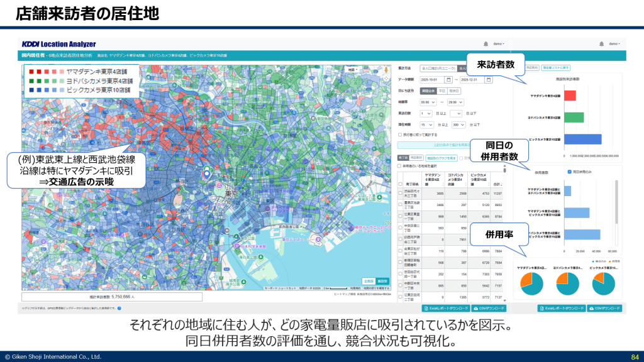Click the table vertical scrollbar thumb
Viewport: 644px width, 362px height.
coord(505,170)
